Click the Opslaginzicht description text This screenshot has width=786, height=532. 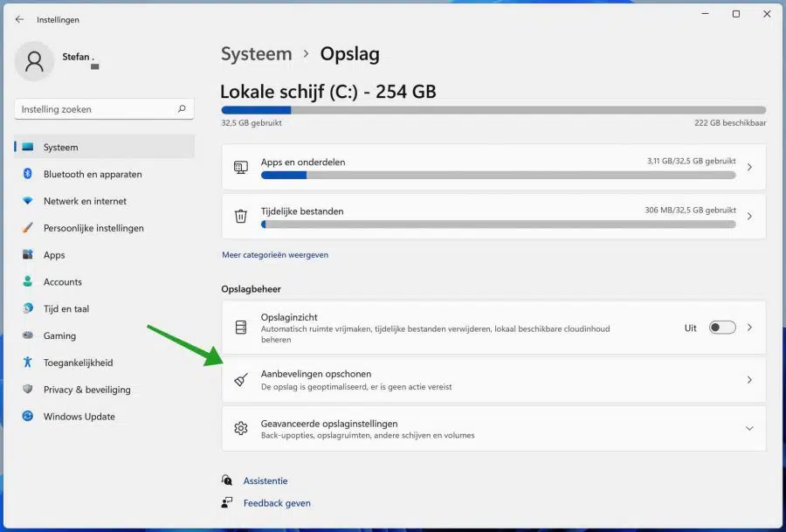435,334
